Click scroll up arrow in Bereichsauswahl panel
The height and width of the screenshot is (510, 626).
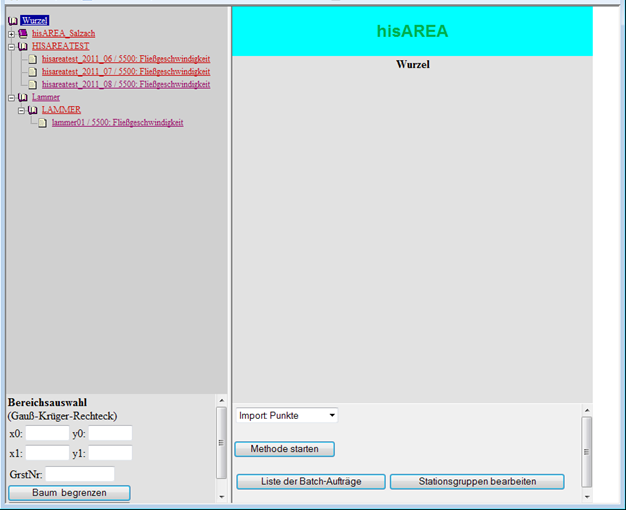coord(222,400)
